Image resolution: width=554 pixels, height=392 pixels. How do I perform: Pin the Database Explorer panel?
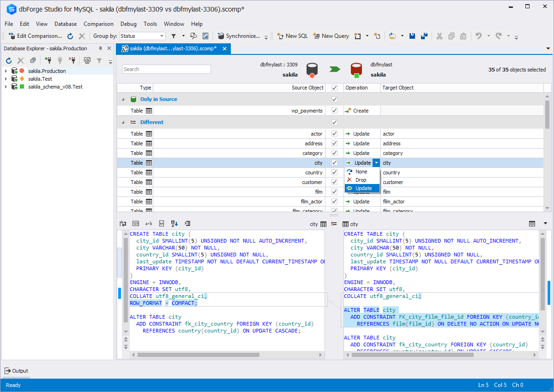101,48
